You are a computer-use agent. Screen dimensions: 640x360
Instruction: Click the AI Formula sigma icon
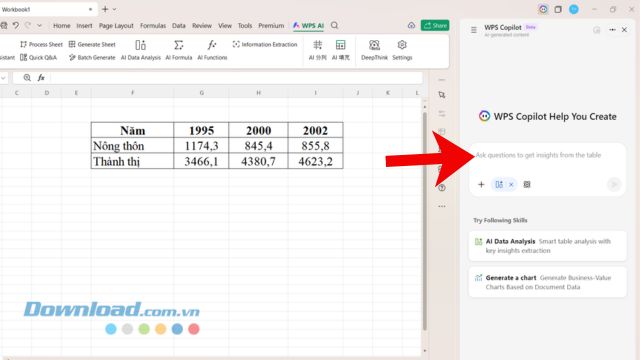pos(179,45)
